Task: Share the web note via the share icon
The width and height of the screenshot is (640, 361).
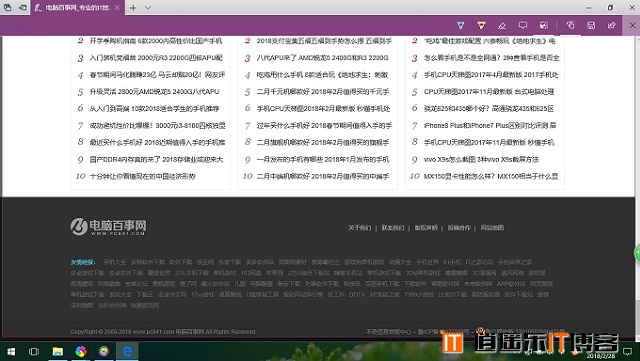Action: click(611, 25)
